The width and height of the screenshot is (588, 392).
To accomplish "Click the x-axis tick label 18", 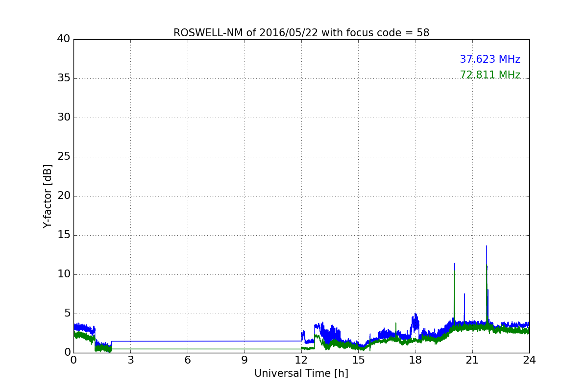I will tap(416, 360).
